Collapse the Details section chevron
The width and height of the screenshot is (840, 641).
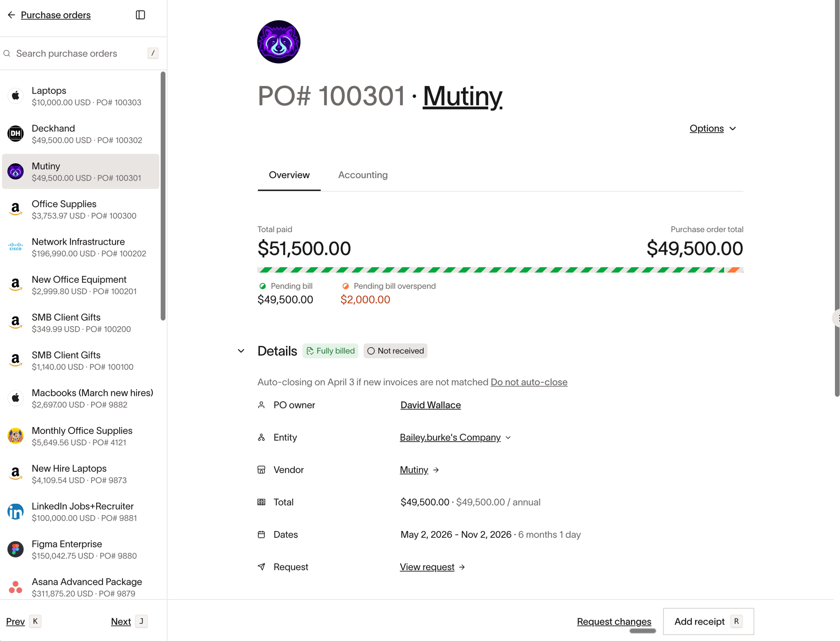[x=241, y=351]
